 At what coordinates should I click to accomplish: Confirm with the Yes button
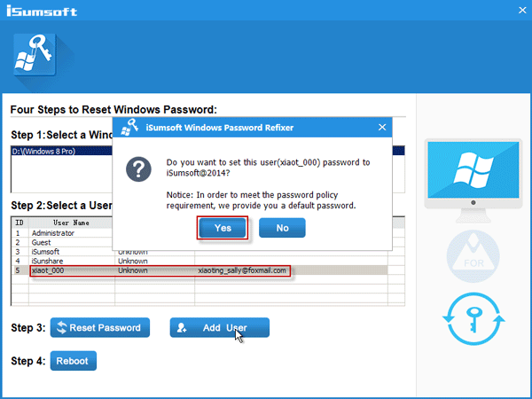pos(223,228)
